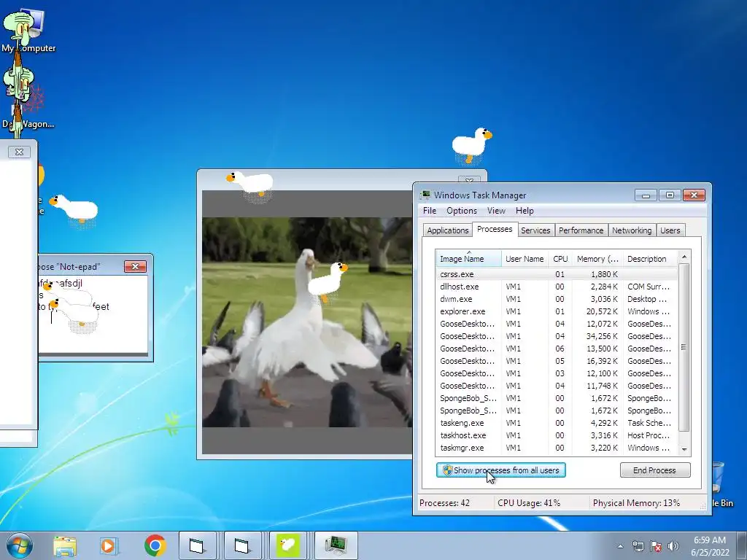Switch to the Performance tab
This screenshot has height=560, width=747.
pyautogui.click(x=581, y=230)
